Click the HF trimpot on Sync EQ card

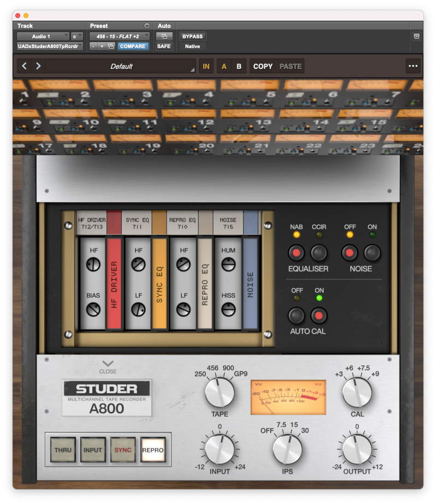click(x=138, y=265)
